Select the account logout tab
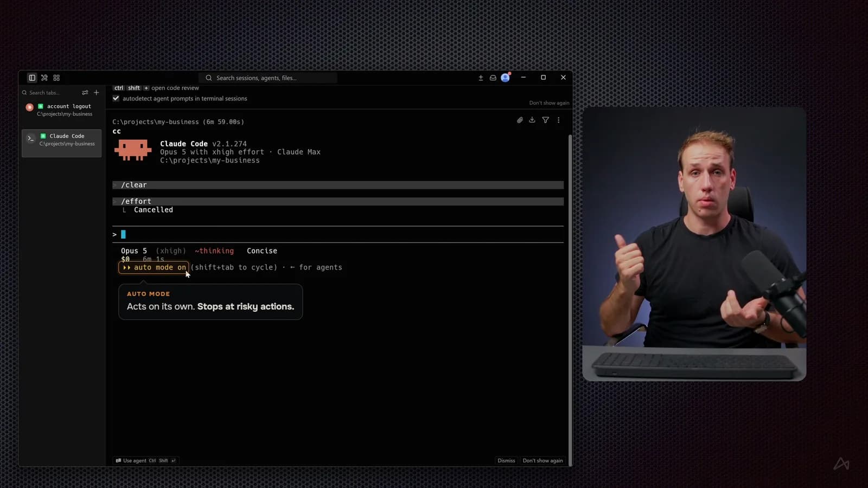Image resolution: width=868 pixels, height=488 pixels. click(62, 110)
